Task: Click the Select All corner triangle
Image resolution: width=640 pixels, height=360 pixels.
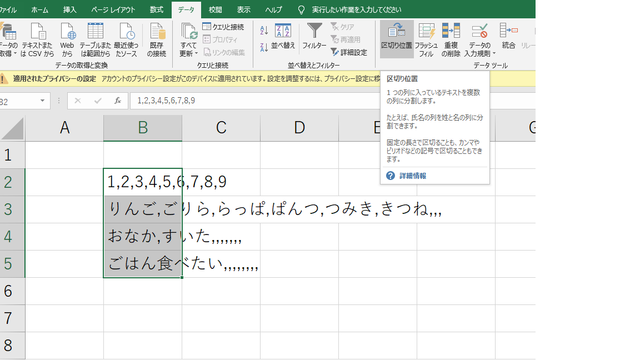Action: 13,128
